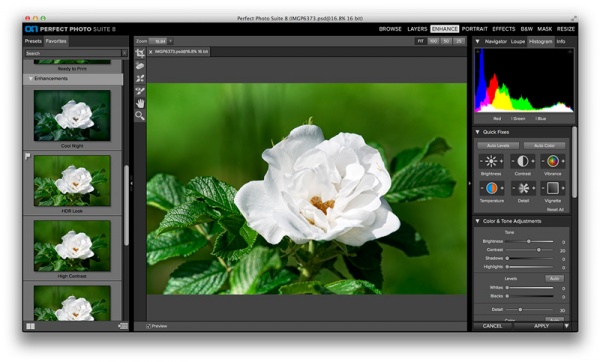Clear the preset search field
Image resolution: width=600 pixels, height=362 pixels.
[x=124, y=53]
